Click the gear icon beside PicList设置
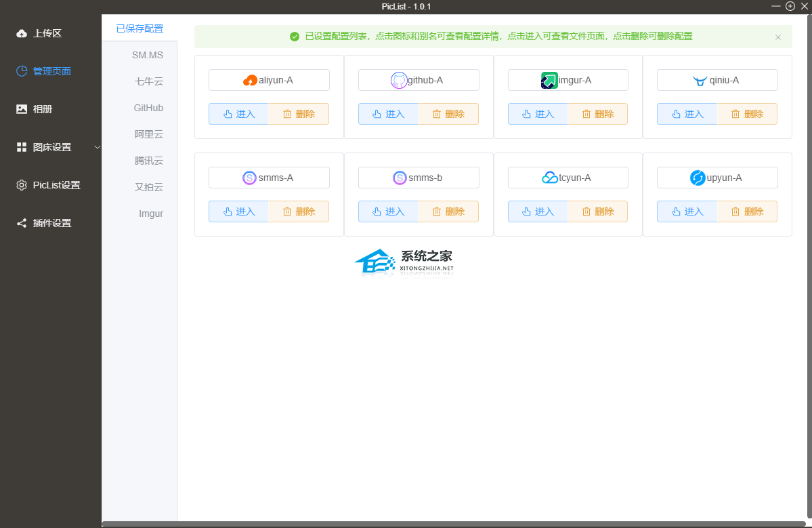Viewport: 812px width, 528px height. [22, 185]
